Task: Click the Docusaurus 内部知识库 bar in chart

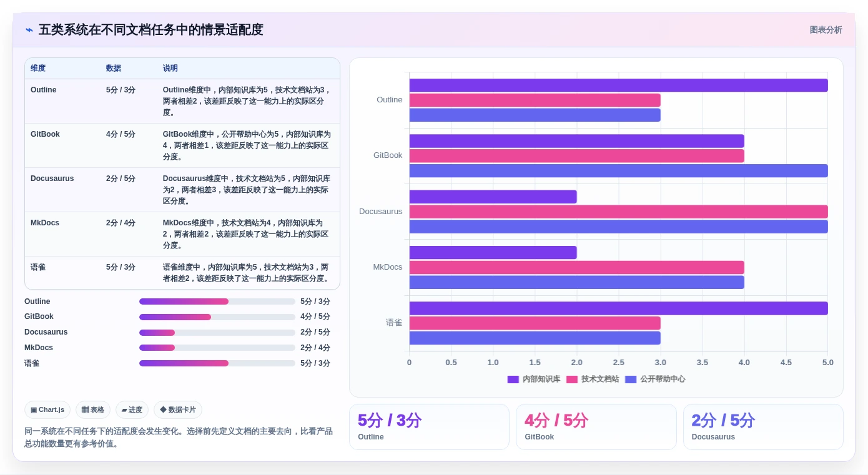Action: pos(493,197)
